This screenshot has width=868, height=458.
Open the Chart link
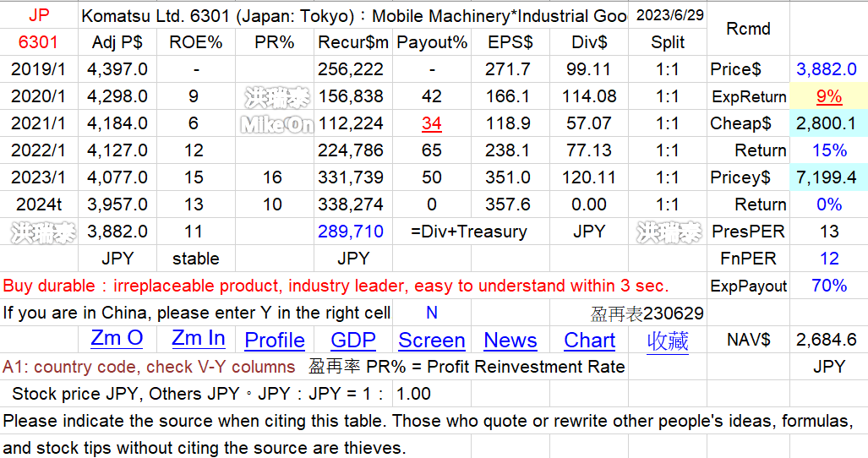(590, 341)
